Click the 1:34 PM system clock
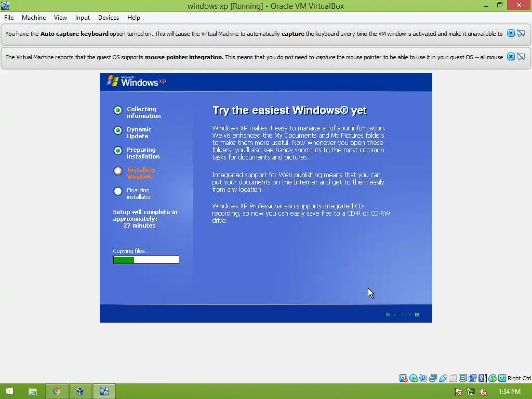Image resolution: width=532 pixels, height=399 pixels. [x=510, y=392]
